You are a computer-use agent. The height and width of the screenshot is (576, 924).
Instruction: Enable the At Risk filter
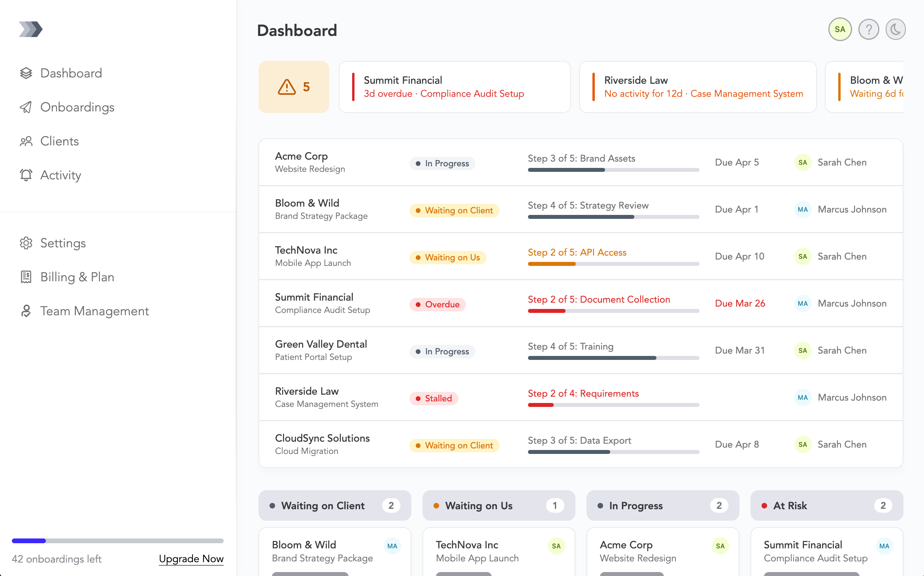pos(826,506)
